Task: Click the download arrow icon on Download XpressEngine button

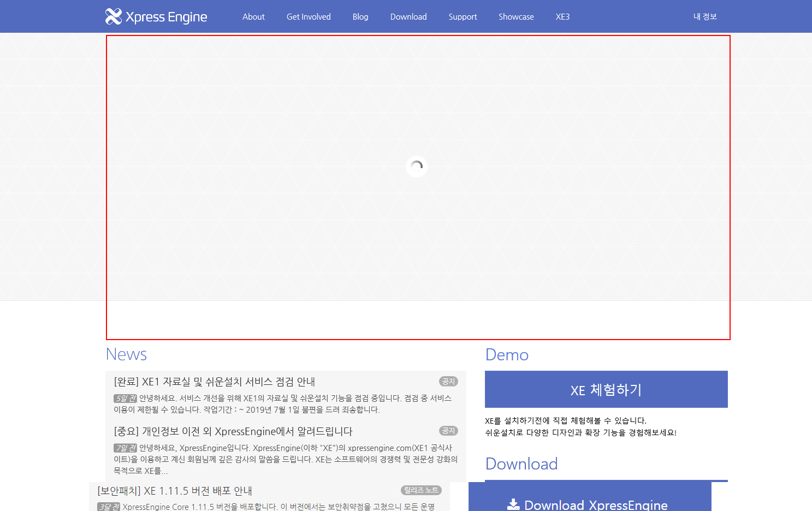Action: (513, 504)
